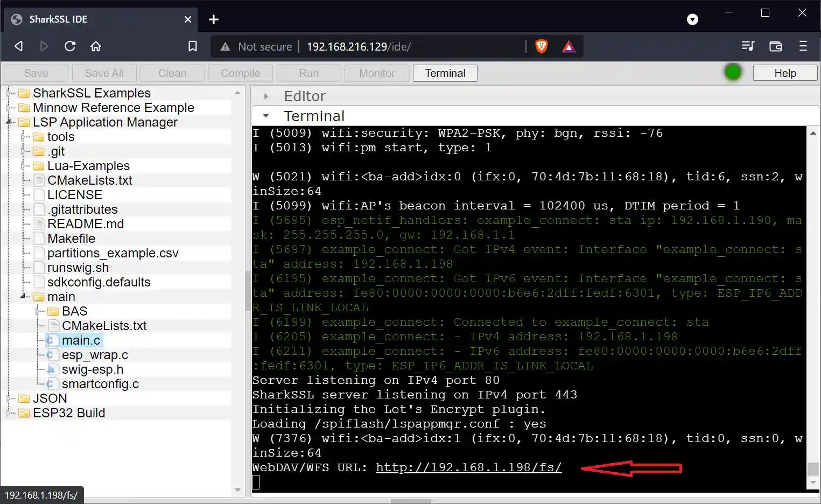Click the media playlist icon in the toolbar
This screenshot has height=504, width=821.
[748, 46]
